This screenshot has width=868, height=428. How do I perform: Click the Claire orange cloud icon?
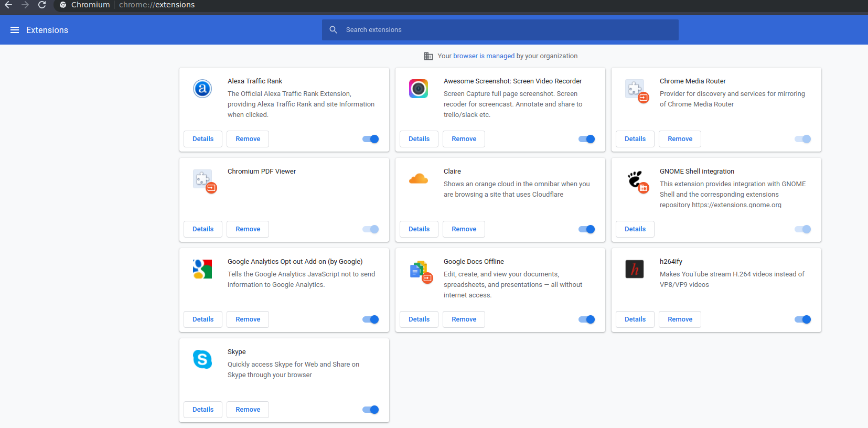point(419,179)
